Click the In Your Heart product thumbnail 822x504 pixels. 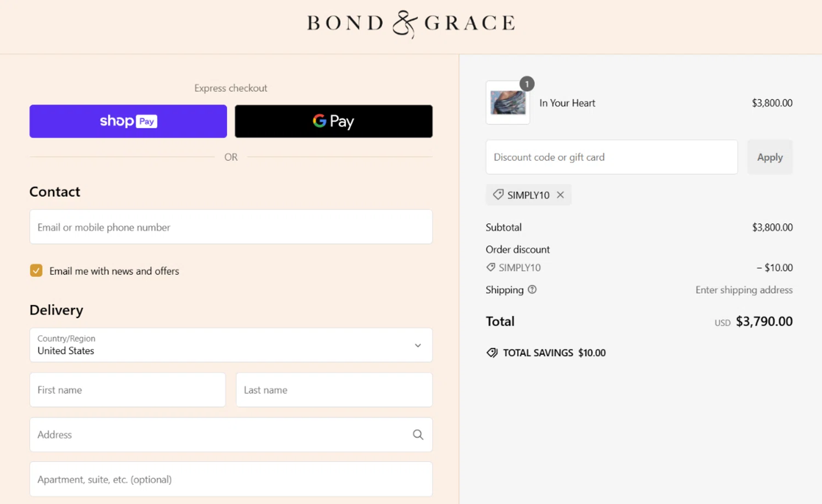pyautogui.click(x=508, y=102)
